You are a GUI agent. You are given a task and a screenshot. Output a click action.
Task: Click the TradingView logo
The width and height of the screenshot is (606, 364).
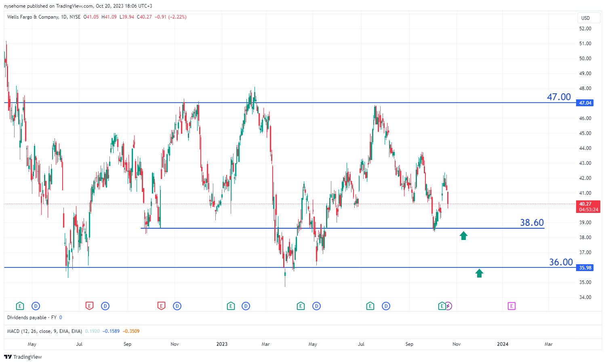coord(23,357)
